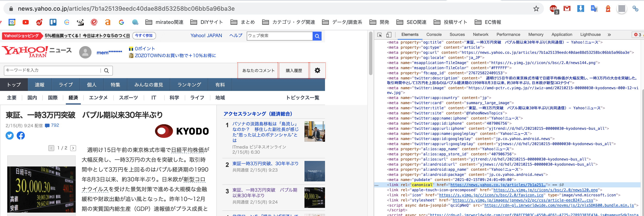Open the orange 'a' bookmark
644x216 pixels.
(x=108, y=22)
